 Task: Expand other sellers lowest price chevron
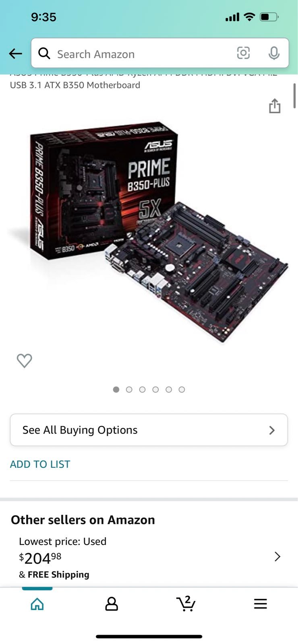click(277, 557)
